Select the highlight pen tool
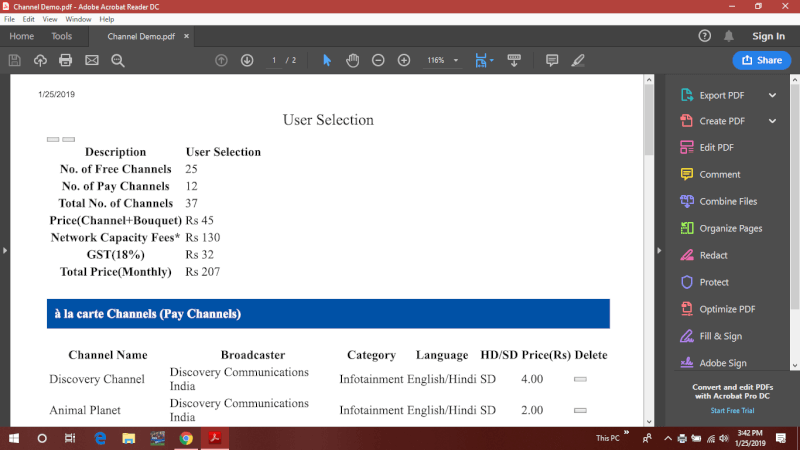Screen dimensions: 800x450 [x=578, y=60]
